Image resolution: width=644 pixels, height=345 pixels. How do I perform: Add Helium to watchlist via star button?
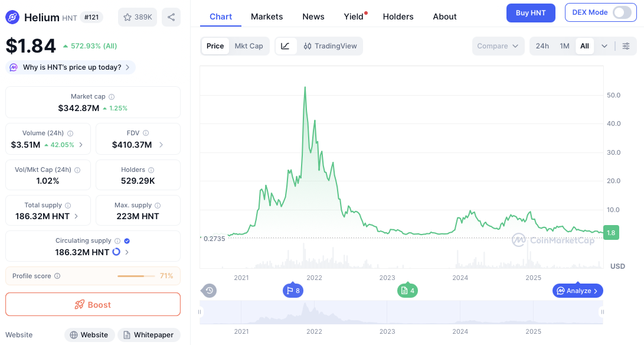(138, 17)
